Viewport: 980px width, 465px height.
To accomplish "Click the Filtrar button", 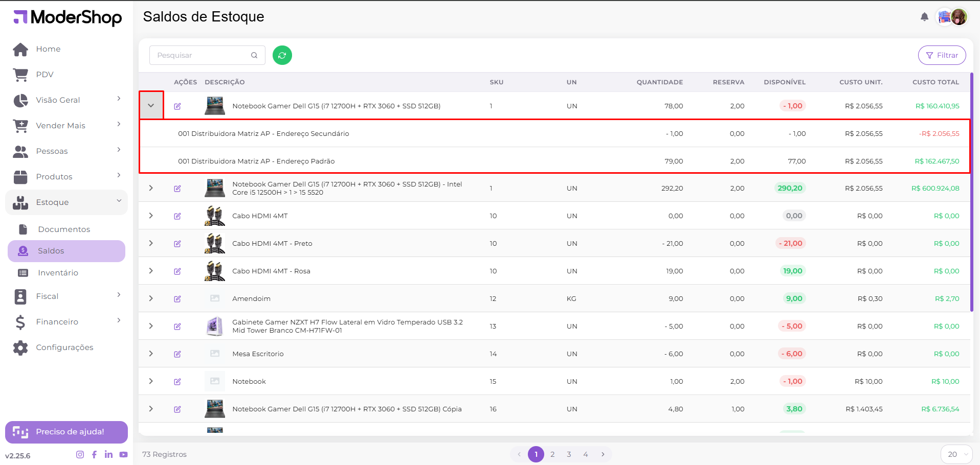I will [x=942, y=55].
